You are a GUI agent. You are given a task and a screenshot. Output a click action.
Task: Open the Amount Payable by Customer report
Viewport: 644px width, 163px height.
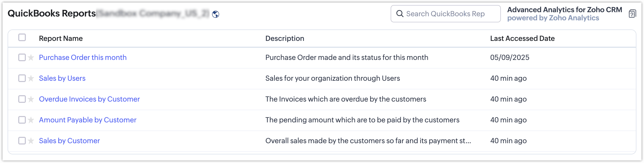click(x=88, y=120)
